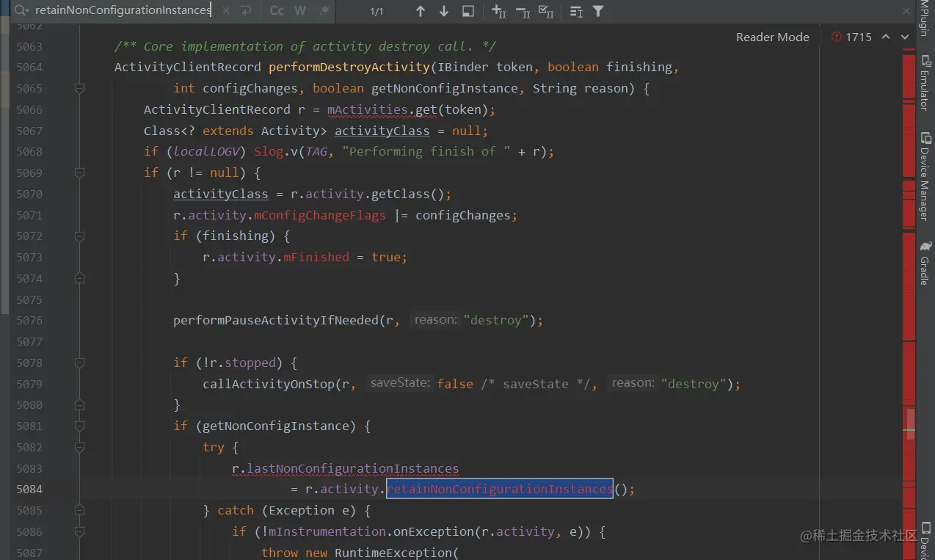Click performPauseActivityIfNeeded call
The image size is (935, 560).
[x=275, y=320]
